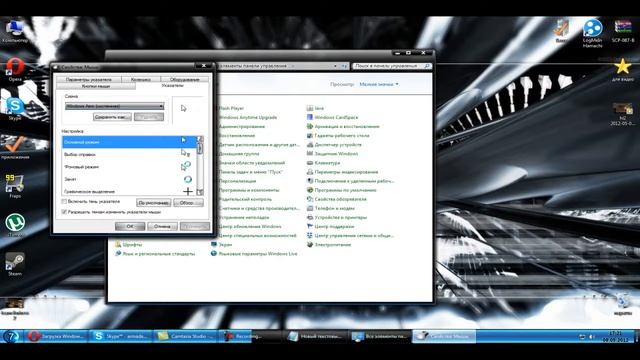
Task: Select the Выбор справки pointer row
Action: coord(129,154)
